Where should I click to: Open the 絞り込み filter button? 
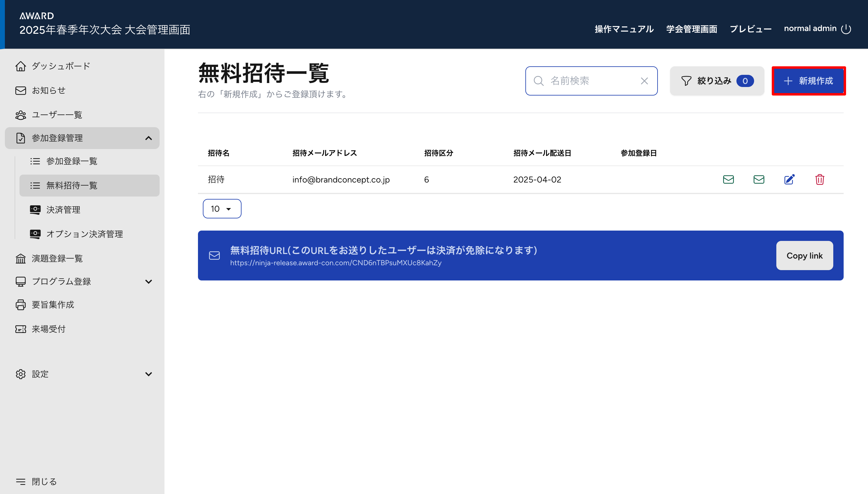[x=717, y=81]
